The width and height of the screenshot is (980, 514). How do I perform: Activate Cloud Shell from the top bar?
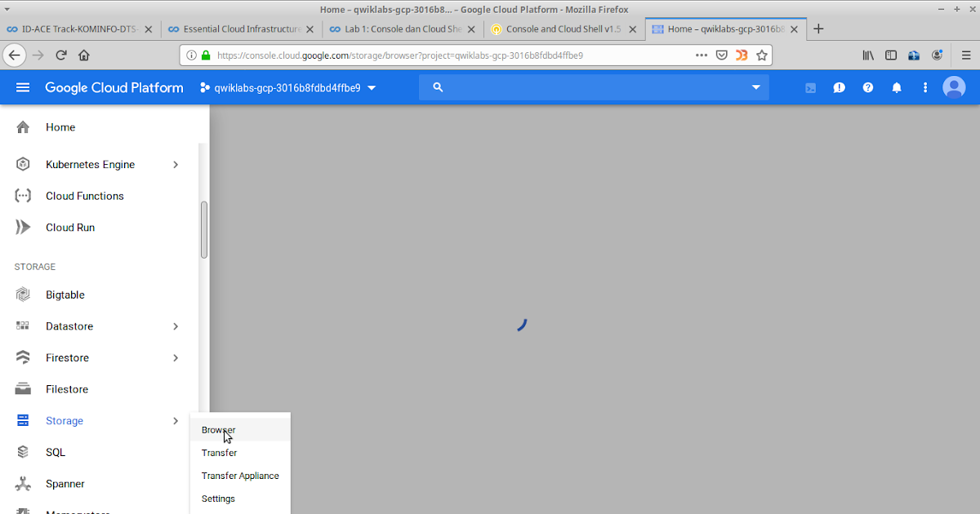pyautogui.click(x=810, y=87)
